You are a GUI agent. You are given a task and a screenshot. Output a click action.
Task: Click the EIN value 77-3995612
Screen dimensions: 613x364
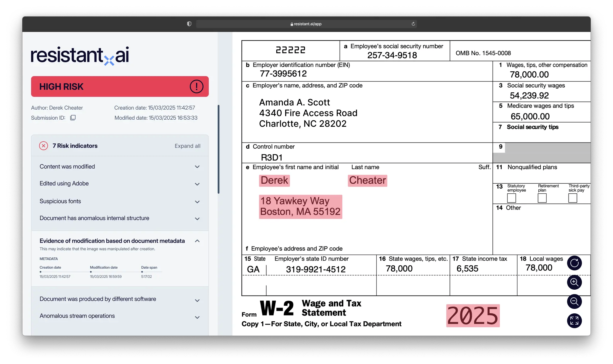point(283,73)
